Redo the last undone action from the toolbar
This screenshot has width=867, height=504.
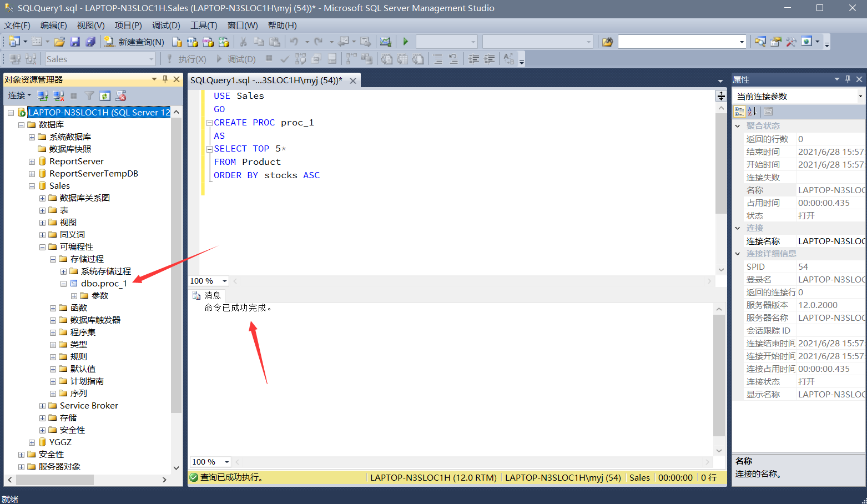tap(319, 42)
